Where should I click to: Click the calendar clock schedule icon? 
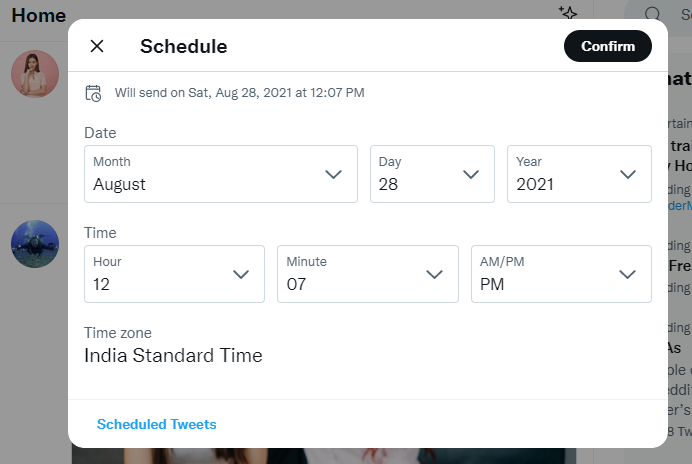tap(93, 93)
